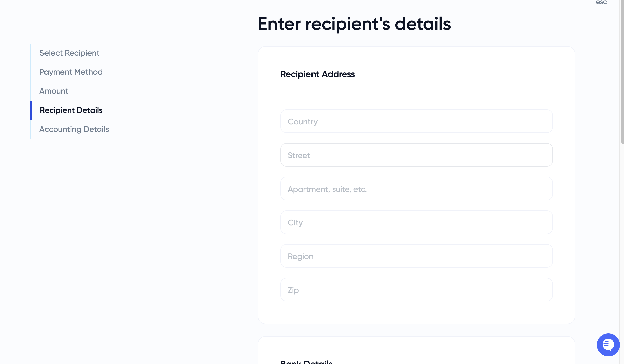Click the Recipient Address section heading

pos(317,74)
